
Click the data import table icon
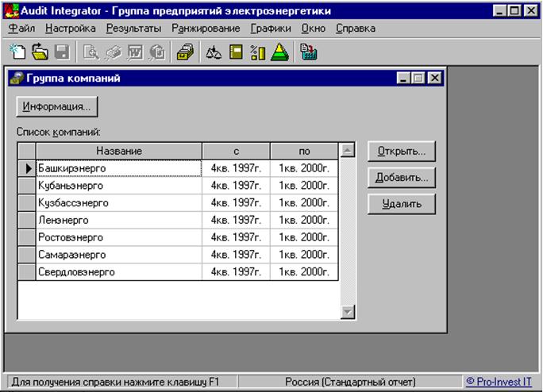pyautogui.click(x=308, y=52)
